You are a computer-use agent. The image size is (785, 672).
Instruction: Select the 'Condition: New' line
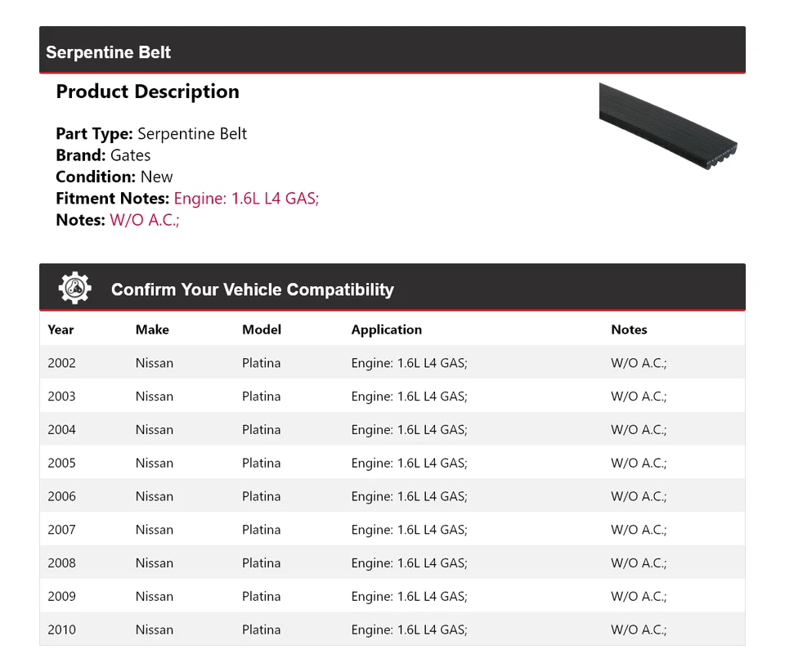pyautogui.click(x=114, y=177)
